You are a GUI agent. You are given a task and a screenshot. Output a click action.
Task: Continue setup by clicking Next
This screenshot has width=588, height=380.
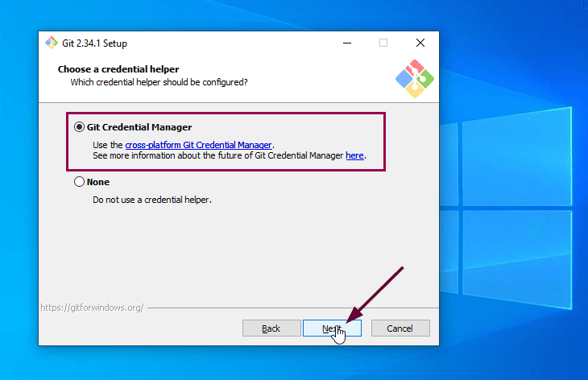pyautogui.click(x=332, y=328)
